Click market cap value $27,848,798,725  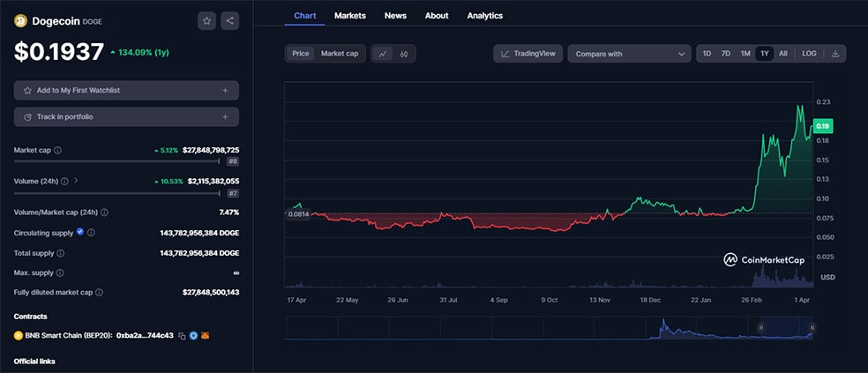(210, 150)
